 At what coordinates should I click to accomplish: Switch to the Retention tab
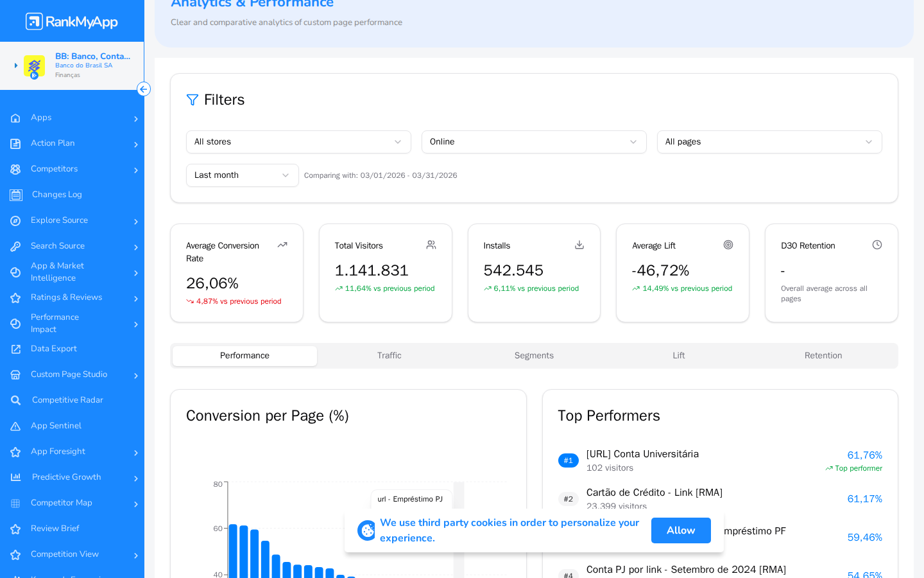click(x=823, y=356)
